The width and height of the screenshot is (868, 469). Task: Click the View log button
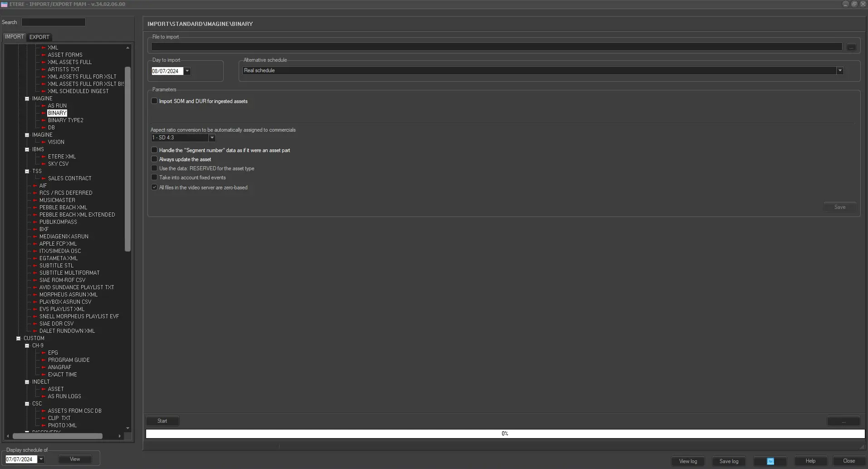pos(687,461)
